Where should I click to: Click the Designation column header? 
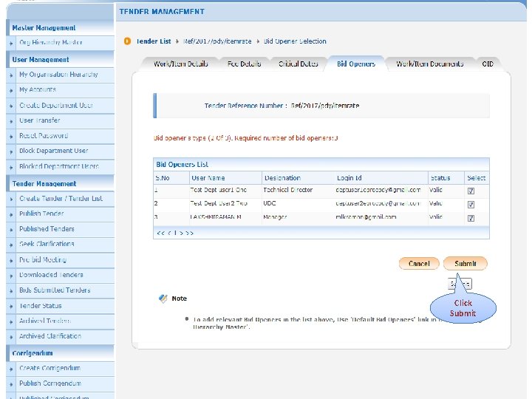pyautogui.click(x=282, y=178)
